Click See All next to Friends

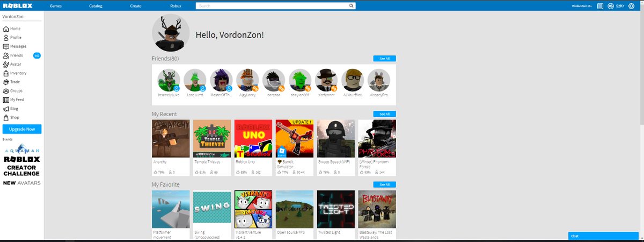(x=384, y=58)
